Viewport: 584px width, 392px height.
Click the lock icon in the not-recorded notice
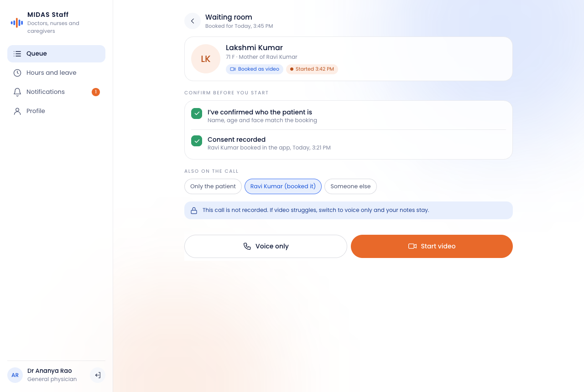(194, 211)
